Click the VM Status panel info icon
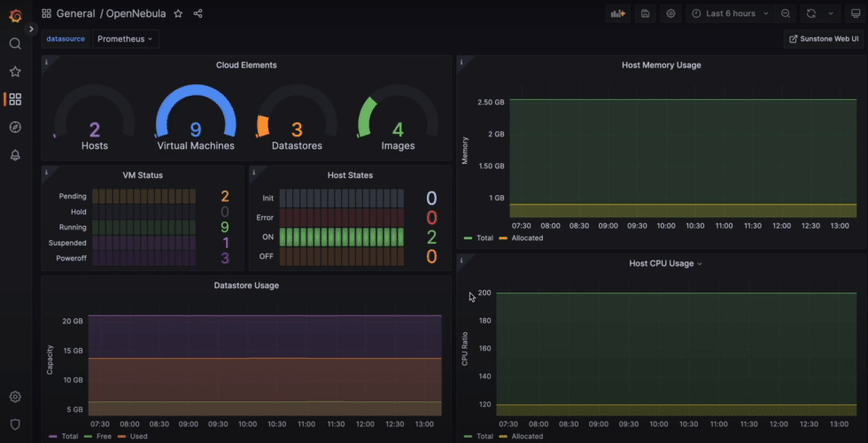868x443 pixels. (x=46, y=172)
